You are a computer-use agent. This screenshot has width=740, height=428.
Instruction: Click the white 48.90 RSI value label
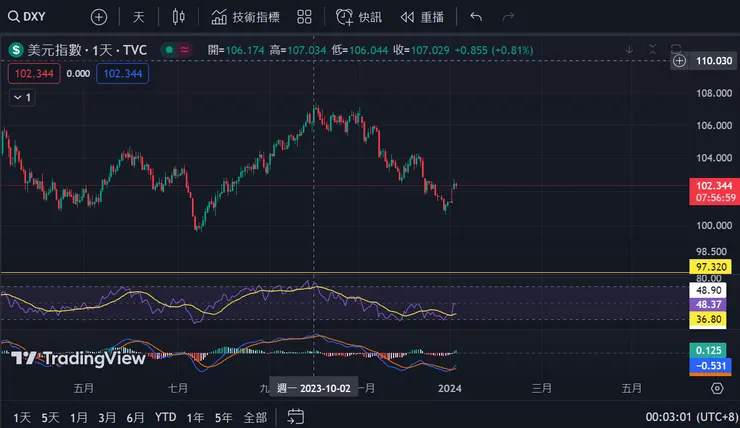708,290
